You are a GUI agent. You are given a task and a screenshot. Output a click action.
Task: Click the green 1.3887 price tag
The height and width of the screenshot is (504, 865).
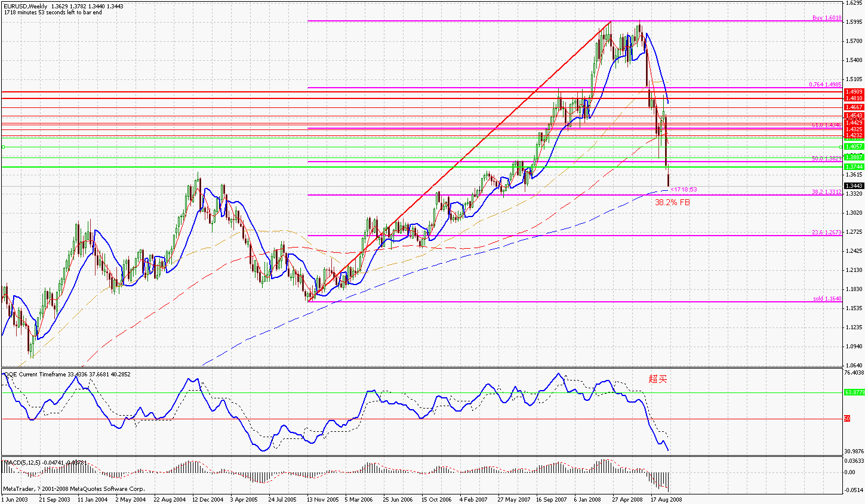click(853, 157)
